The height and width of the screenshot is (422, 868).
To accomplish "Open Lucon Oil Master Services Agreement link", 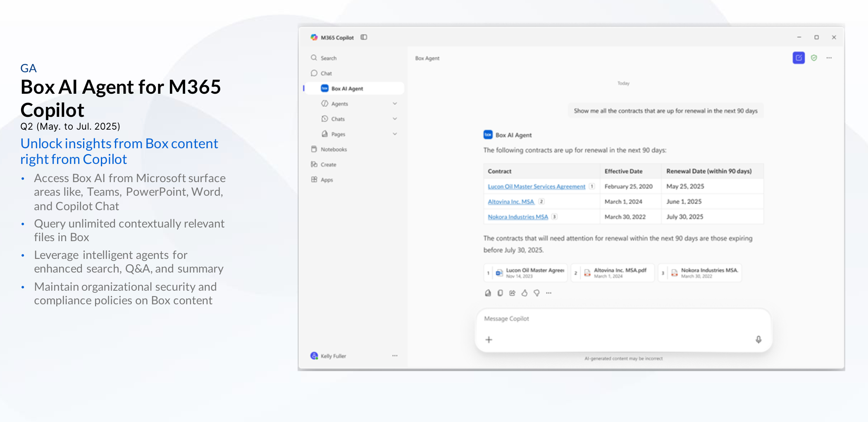I will click(x=537, y=187).
